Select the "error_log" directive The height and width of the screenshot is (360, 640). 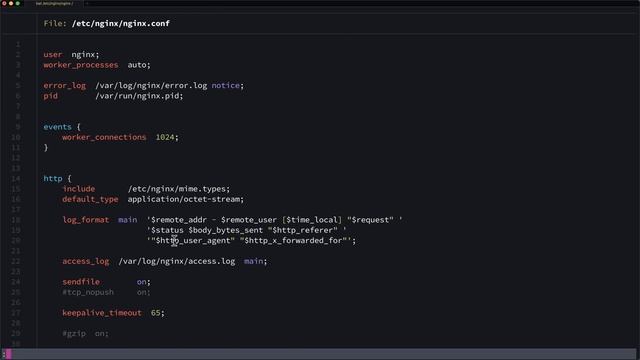tap(65, 86)
